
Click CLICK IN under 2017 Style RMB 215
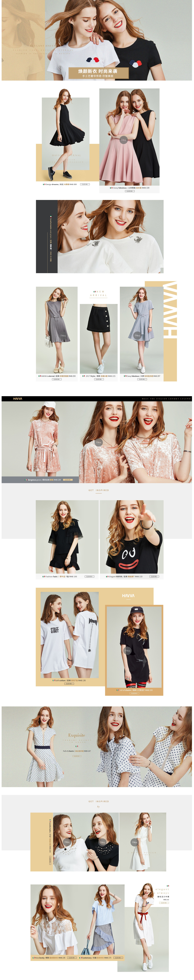[x=99, y=379]
